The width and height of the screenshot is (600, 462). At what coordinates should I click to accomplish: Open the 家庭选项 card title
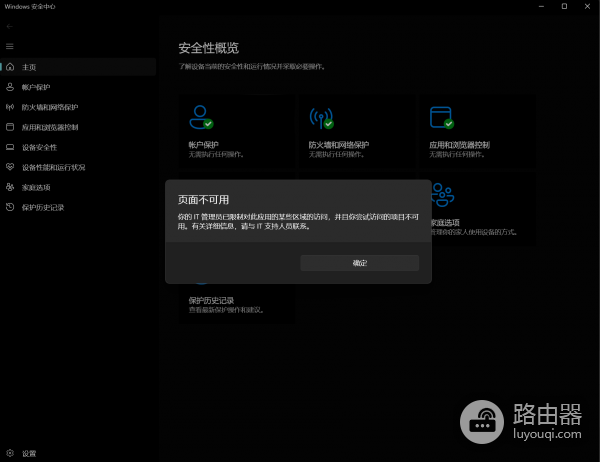[445, 222]
